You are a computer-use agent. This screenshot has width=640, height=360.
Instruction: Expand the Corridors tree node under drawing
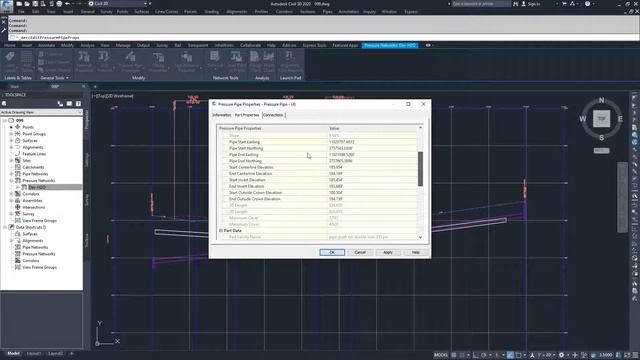point(11,194)
